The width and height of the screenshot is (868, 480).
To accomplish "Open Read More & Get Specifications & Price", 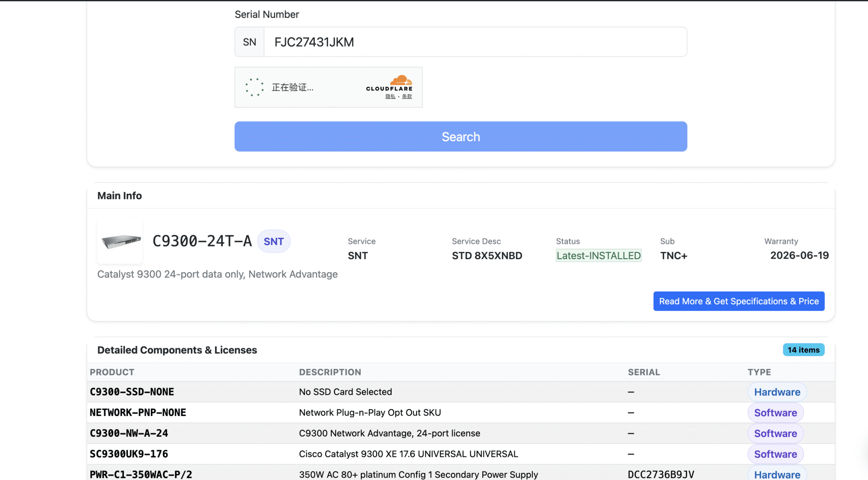I will tap(738, 301).
